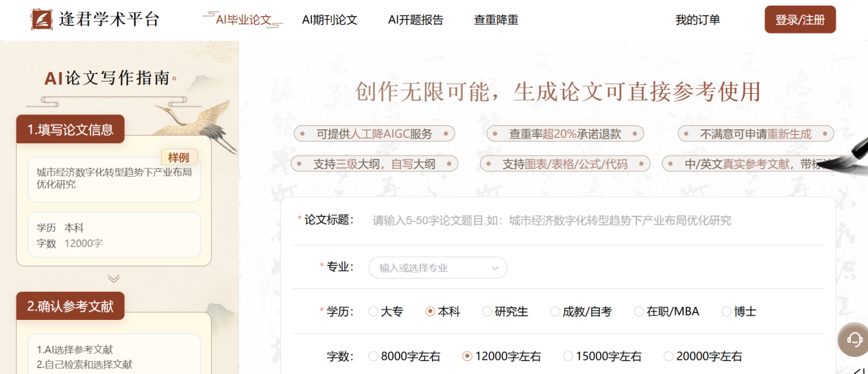Image resolution: width=868 pixels, height=374 pixels.
Task: Open 我的订单 page
Action: [x=697, y=20]
